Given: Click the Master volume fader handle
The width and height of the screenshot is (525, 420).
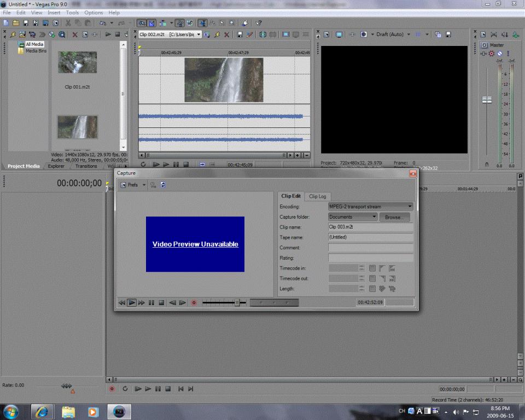Looking at the screenshot, I should pyautogui.click(x=486, y=100).
